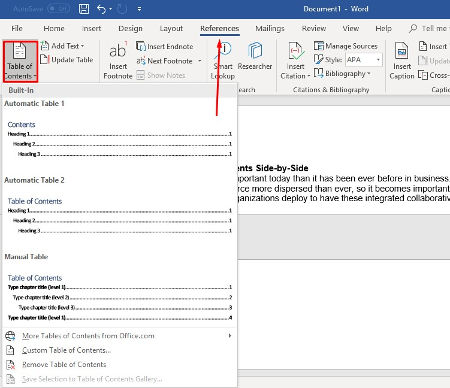
Task: Open the citation Style APA combo box
Action: point(363,60)
